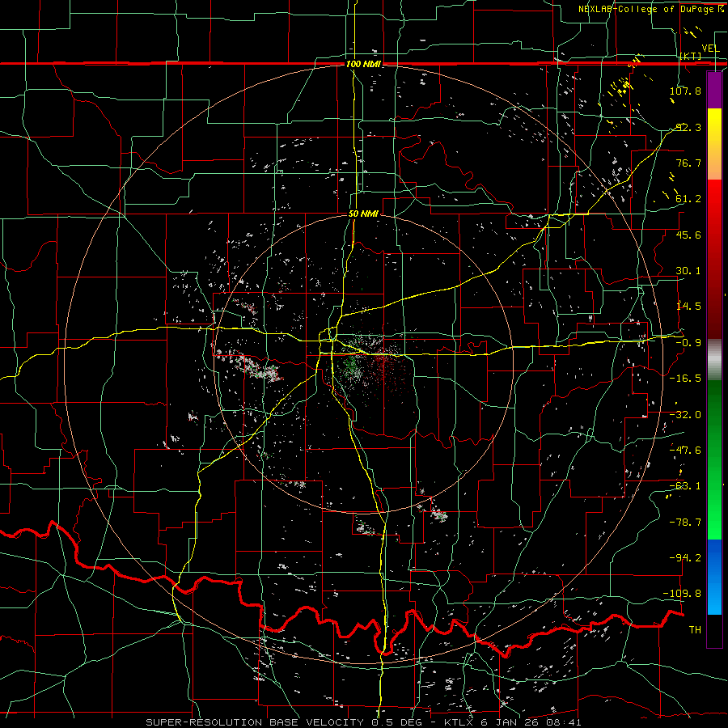Click the Super-Resolution Base Velocity caption
Screen dimensions: 728x728
coord(363,722)
